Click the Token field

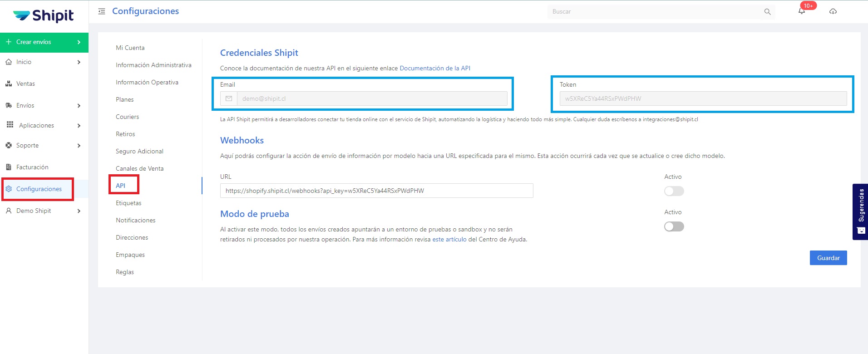703,98
